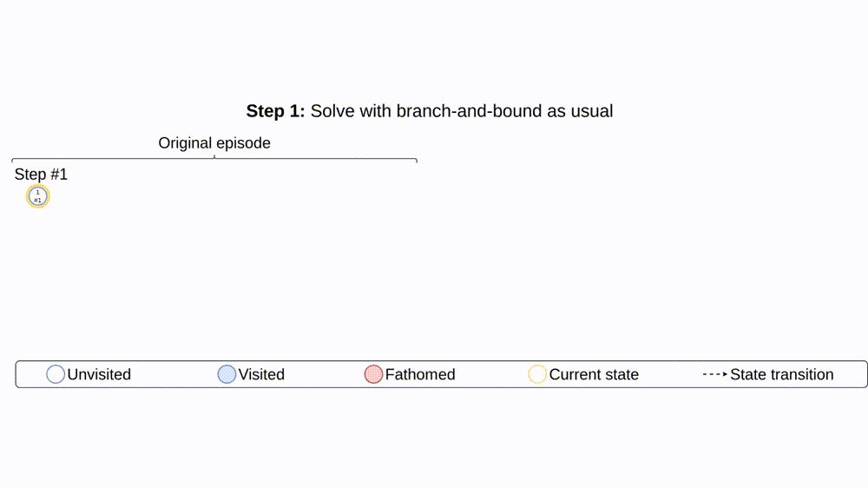The image size is (868, 488).
Task: Click the tree node labeled 1 #1
Action: tap(37, 196)
